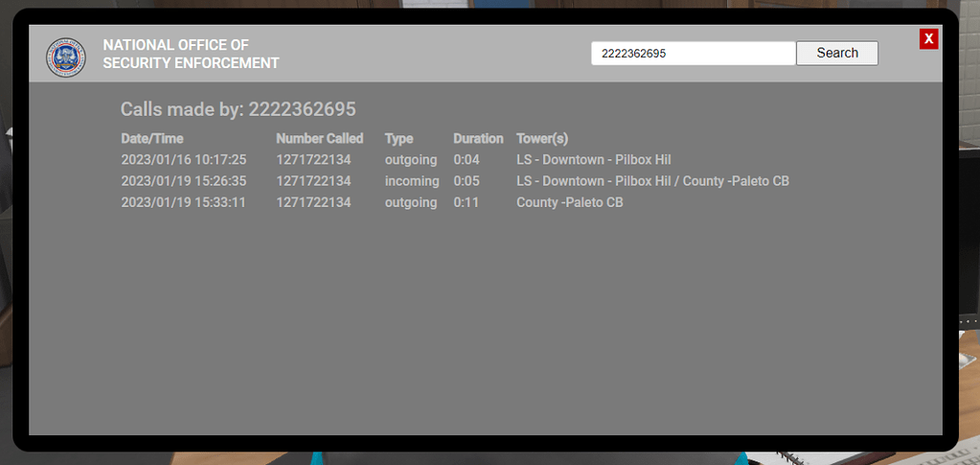Click the 'incoming' call type
Viewport: 980px width, 465px height.
(412, 181)
